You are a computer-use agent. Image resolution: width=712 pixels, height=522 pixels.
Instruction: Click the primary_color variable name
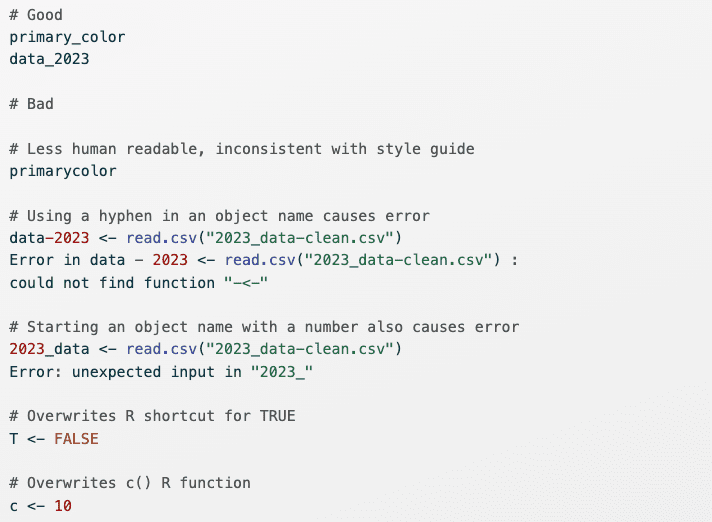click(x=67, y=37)
